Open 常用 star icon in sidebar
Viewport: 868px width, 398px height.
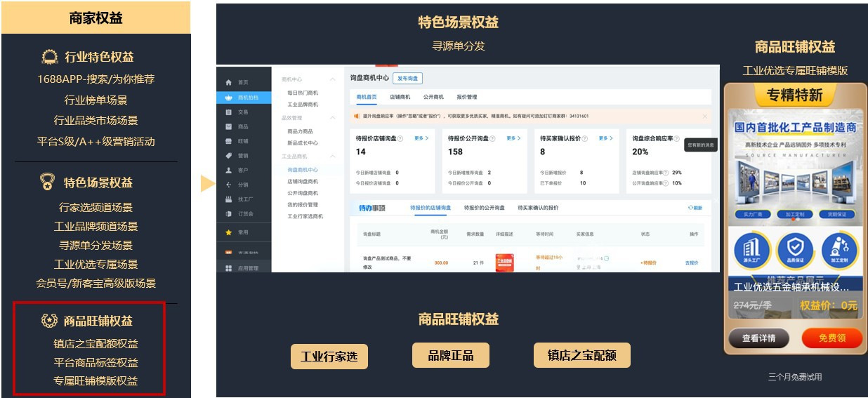(228, 232)
